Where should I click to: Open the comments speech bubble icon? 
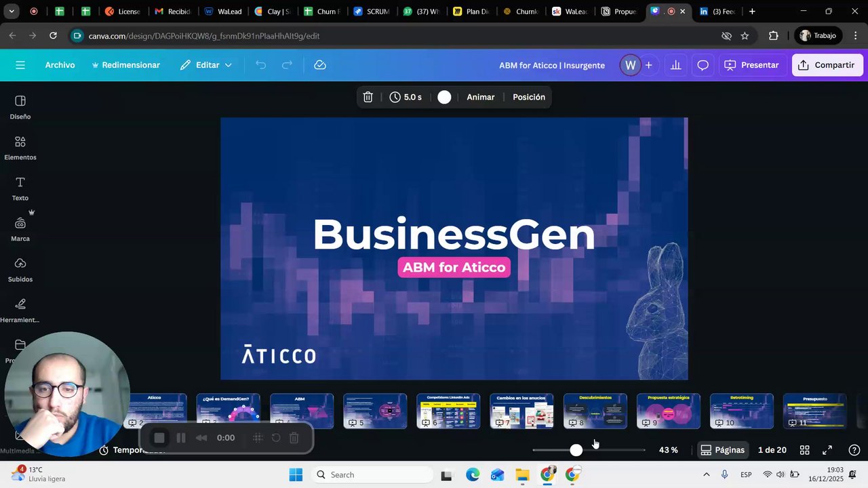tap(703, 65)
